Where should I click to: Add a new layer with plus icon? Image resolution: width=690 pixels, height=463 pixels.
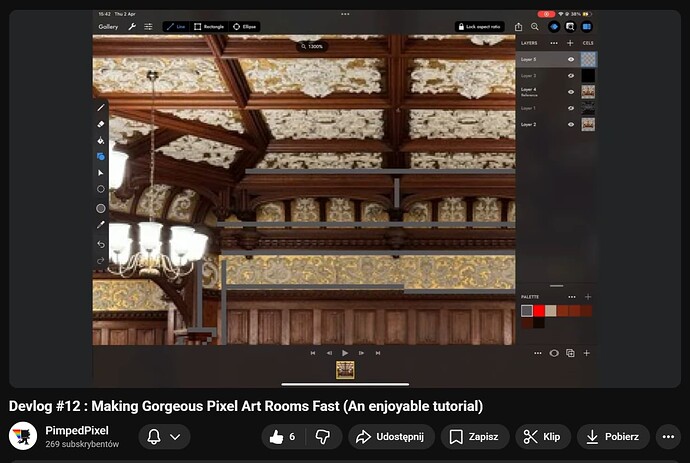coord(570,44)
